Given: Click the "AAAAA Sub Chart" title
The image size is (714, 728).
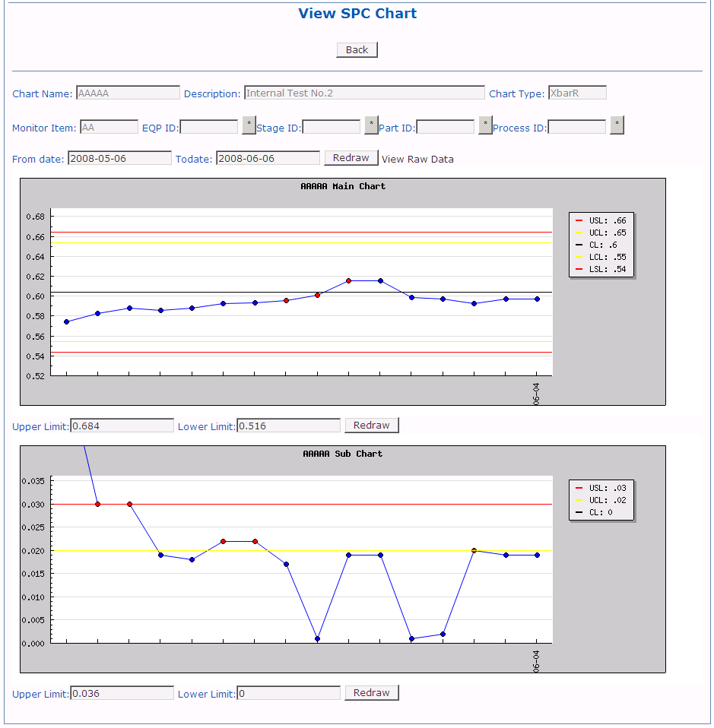Looking at the screenshot, I should point(343,454).
